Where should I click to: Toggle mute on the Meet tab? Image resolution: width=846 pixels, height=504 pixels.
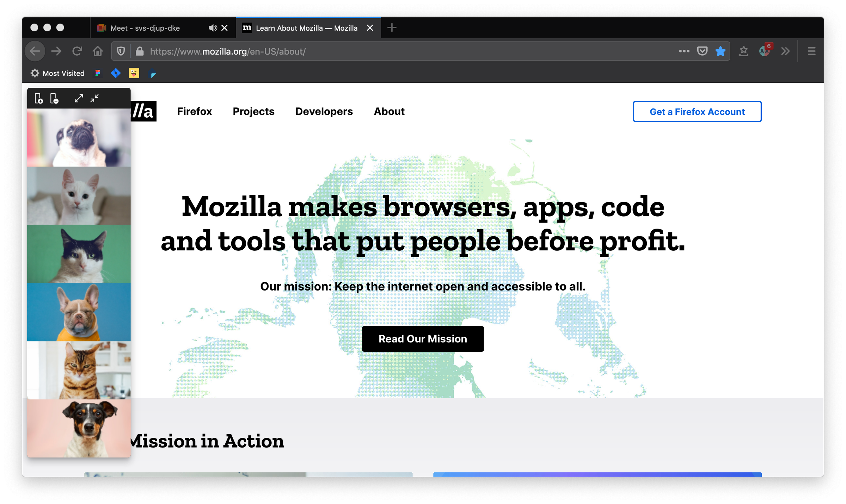pos(212,27)
